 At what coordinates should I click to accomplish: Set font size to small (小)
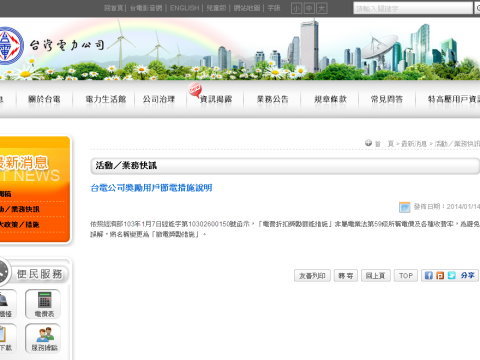[x=296, y=8]
